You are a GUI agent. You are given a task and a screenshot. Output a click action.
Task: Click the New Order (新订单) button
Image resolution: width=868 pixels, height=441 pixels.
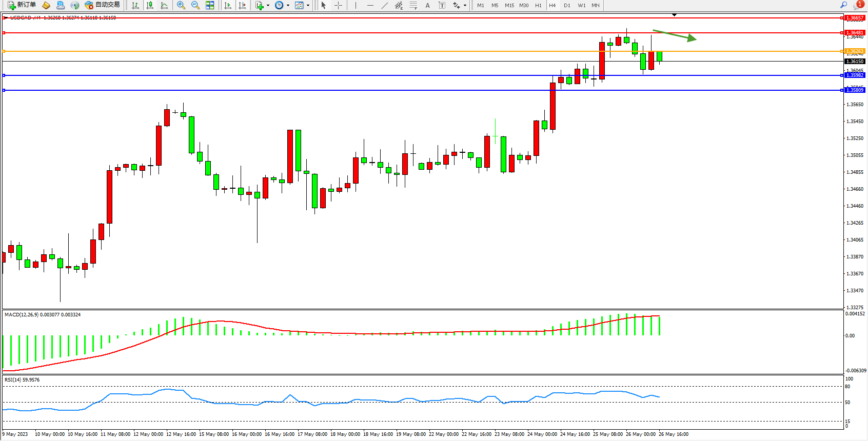22,5
